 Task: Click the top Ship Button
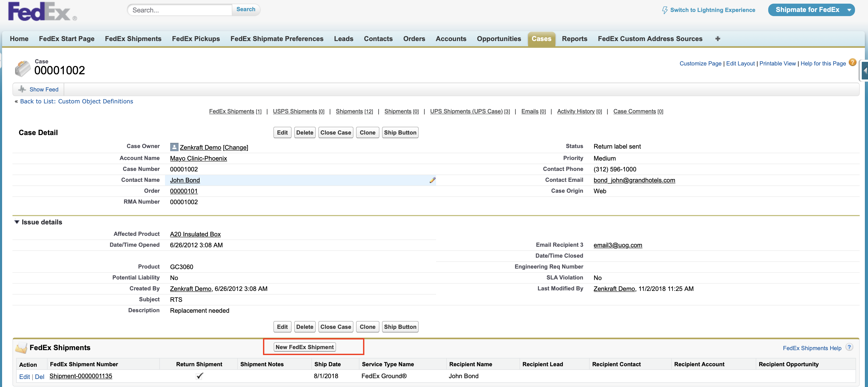(400, 132)
